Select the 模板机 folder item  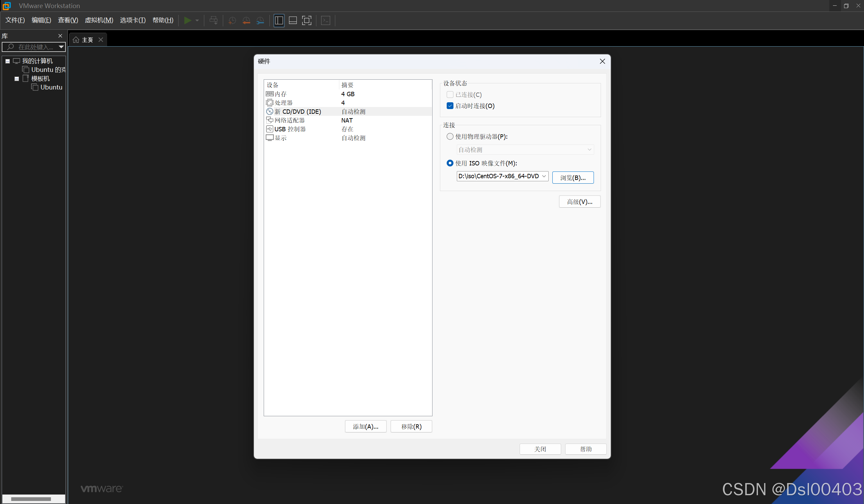click(x=41, y=79)
